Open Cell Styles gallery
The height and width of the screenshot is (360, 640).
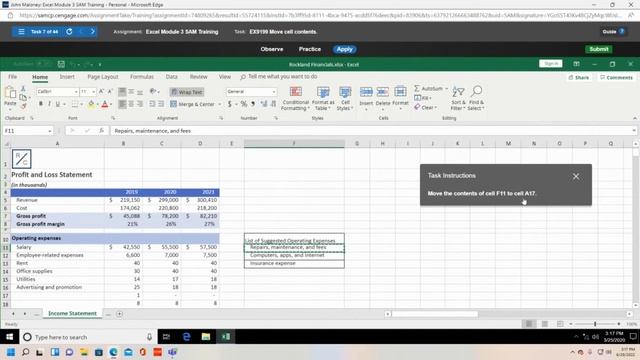coord(345,98)
